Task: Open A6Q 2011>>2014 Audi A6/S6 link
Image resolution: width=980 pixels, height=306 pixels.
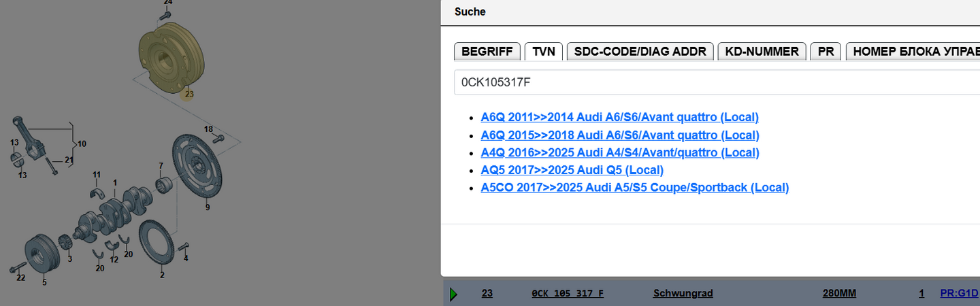Action: click(x=619, y=117)
